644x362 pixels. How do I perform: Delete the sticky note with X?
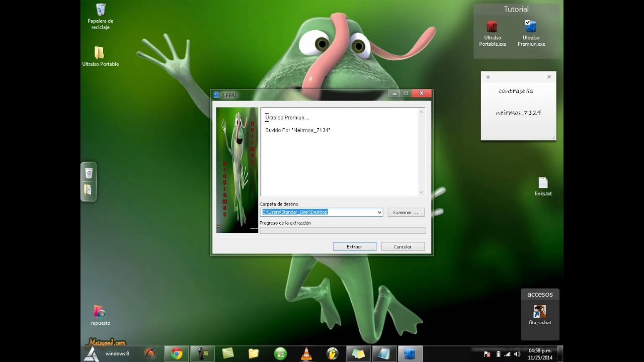coord(549,77)
